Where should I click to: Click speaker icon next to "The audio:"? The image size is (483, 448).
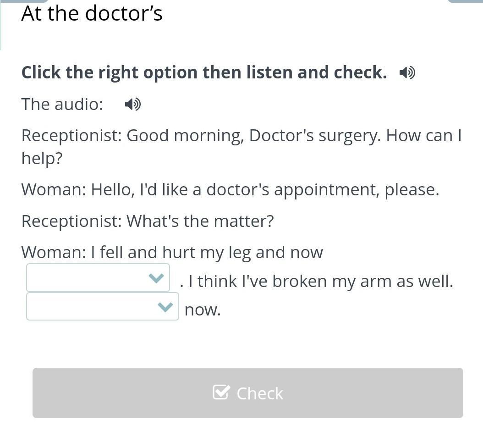[x=132, y=105]
